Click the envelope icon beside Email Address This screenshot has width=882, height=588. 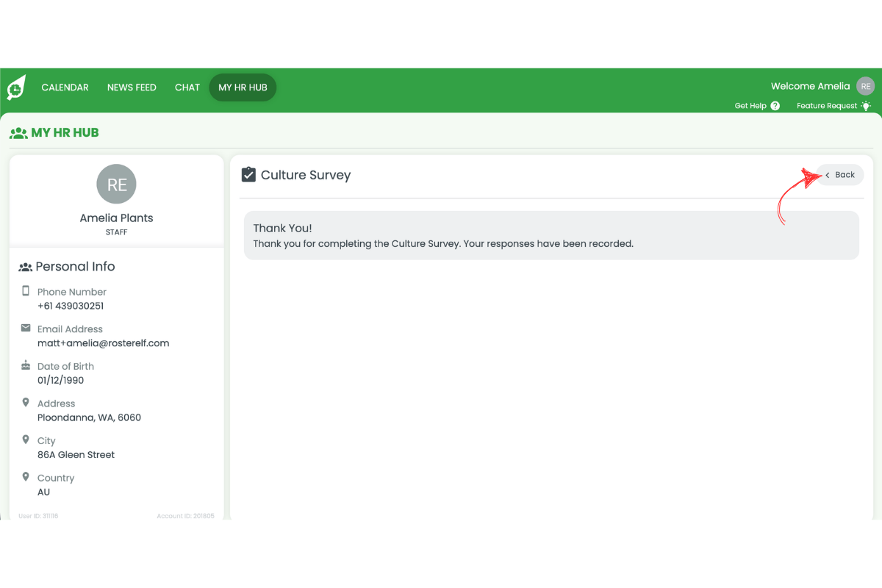(26, 328)
